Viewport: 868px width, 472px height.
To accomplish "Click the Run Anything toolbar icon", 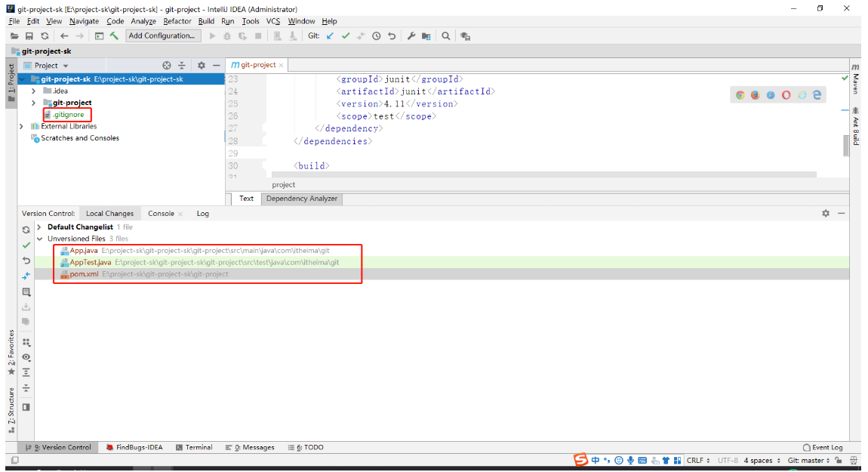I will point(99,36).
